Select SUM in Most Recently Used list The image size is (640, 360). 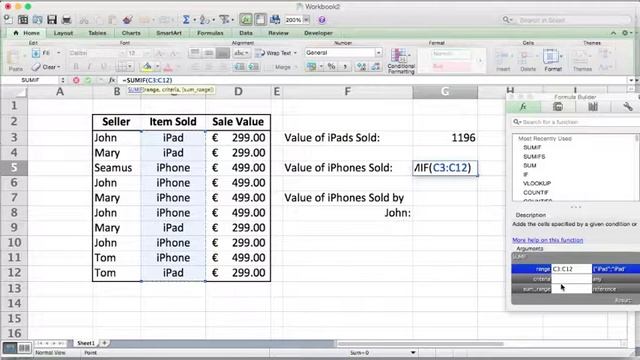pyautogui.click(x=529, y=165)
